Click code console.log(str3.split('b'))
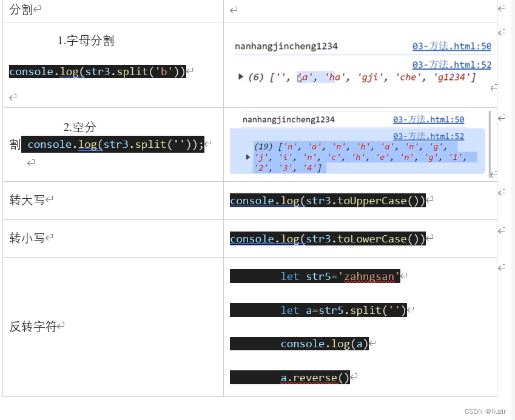Screen dimensions: 515x420 click(x=98, y=72)
